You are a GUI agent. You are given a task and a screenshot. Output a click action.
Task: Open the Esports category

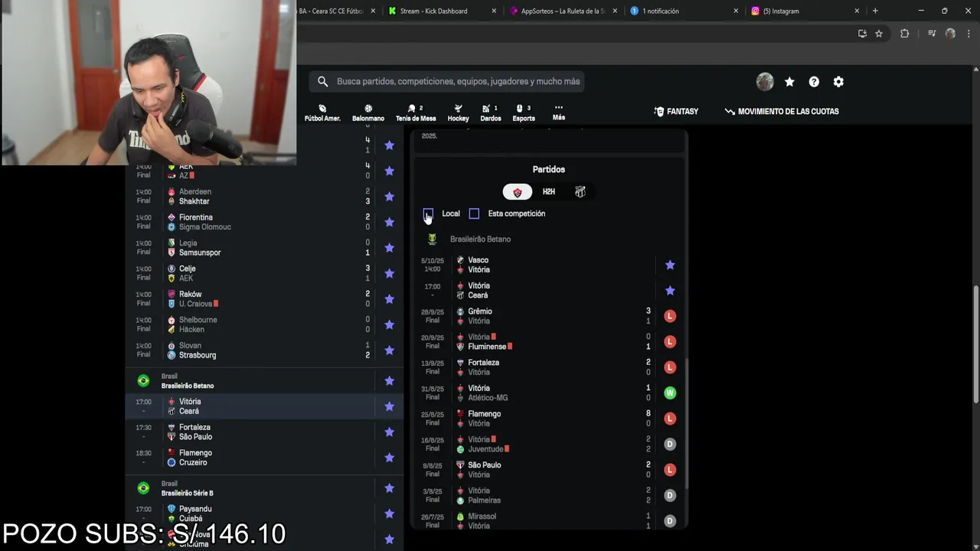(524, 112)
